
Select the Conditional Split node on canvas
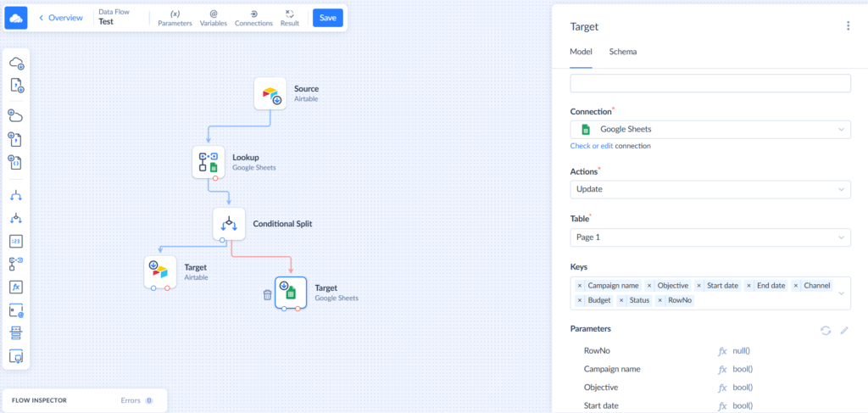(x=228, y=225)
